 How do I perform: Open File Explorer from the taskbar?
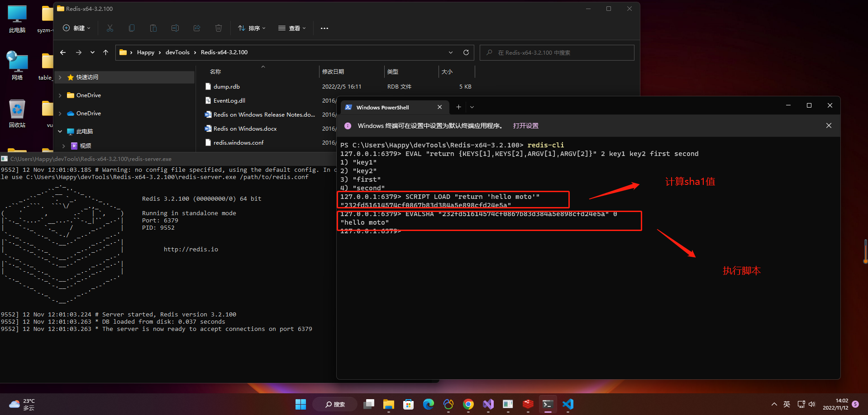click(389, 404)
